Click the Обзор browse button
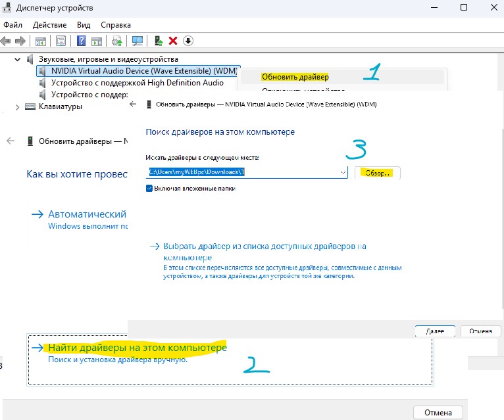Image resolution: width=504 pixels, height=420 pixels. tap(378, 173)
